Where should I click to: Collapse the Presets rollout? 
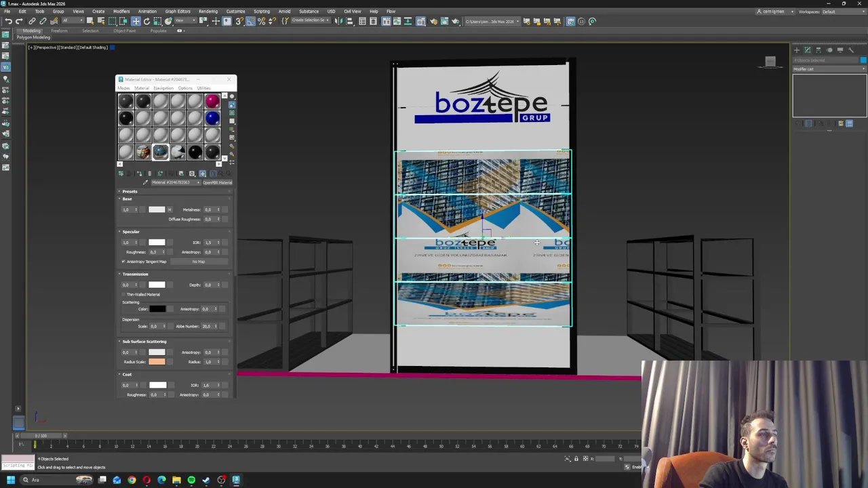(129, 191)
